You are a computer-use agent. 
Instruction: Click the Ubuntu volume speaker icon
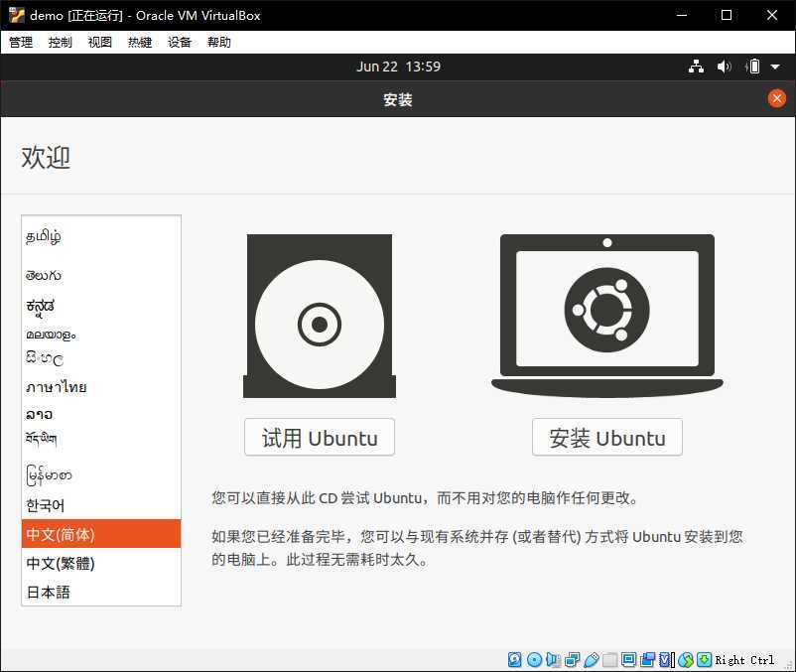point(724,67)
